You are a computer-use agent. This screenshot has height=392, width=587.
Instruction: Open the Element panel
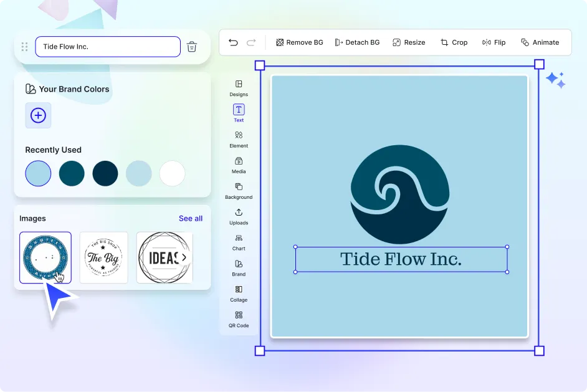tap(238, 140)
